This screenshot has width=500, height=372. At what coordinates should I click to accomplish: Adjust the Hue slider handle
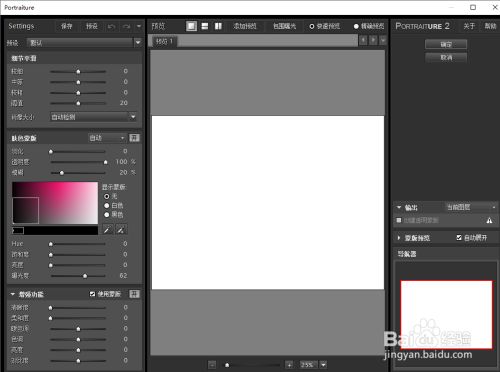[51, 244]
